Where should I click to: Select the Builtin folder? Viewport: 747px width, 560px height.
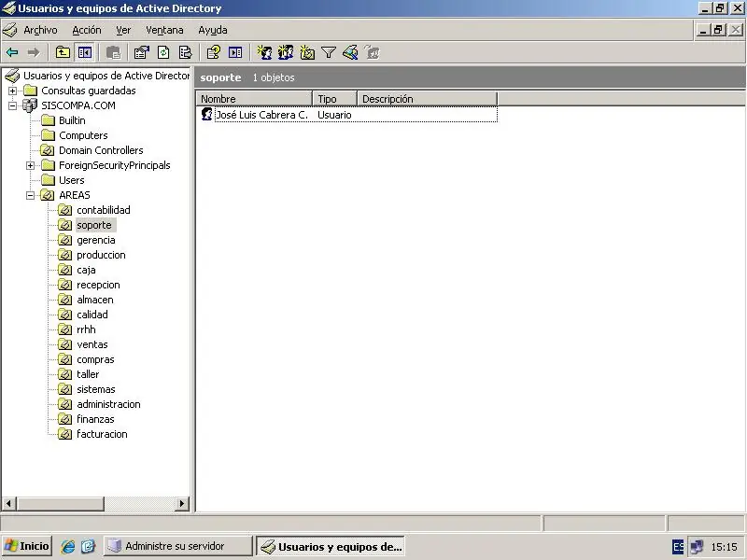pyautogui.click(x=72, y=120)
